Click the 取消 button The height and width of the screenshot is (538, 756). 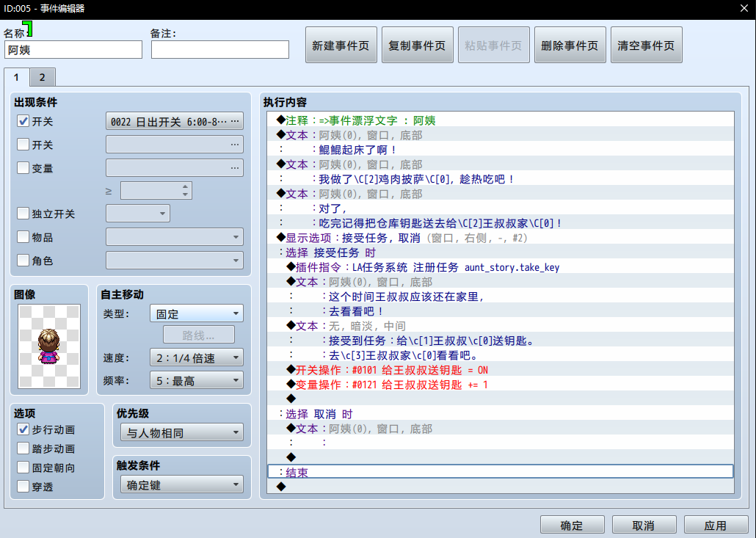(x=644, y=525)
